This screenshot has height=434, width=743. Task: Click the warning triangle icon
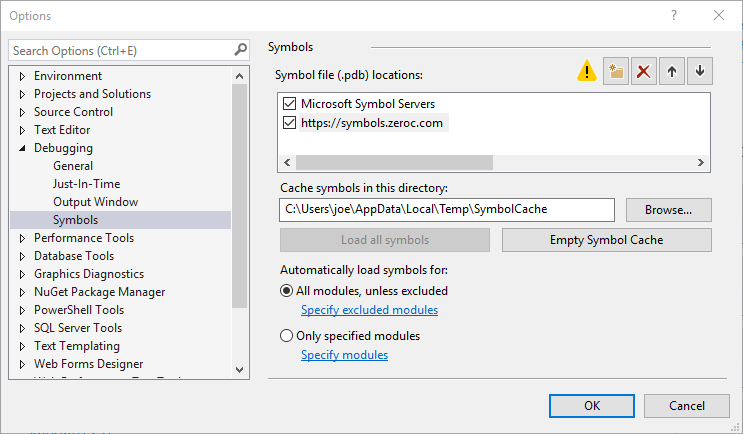[587, 71]
